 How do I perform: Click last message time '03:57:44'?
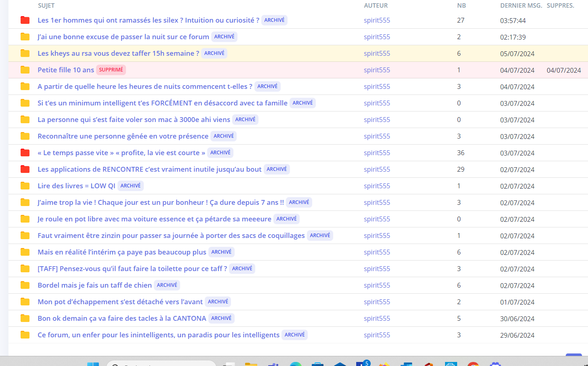tap(513, 21)
